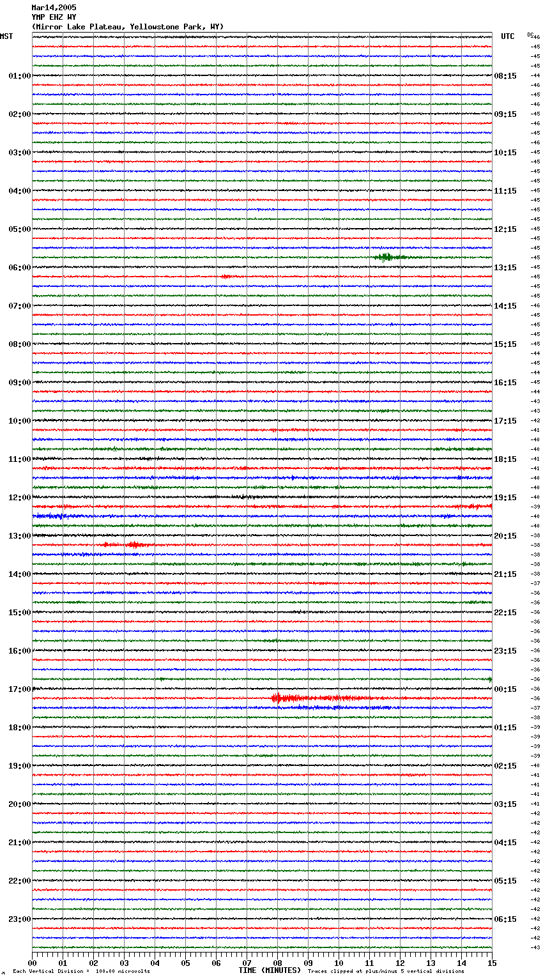This screenshot has height=980, width=543.
Task: Click the red seismic burst after 13:00 MST
Action: 130,545
